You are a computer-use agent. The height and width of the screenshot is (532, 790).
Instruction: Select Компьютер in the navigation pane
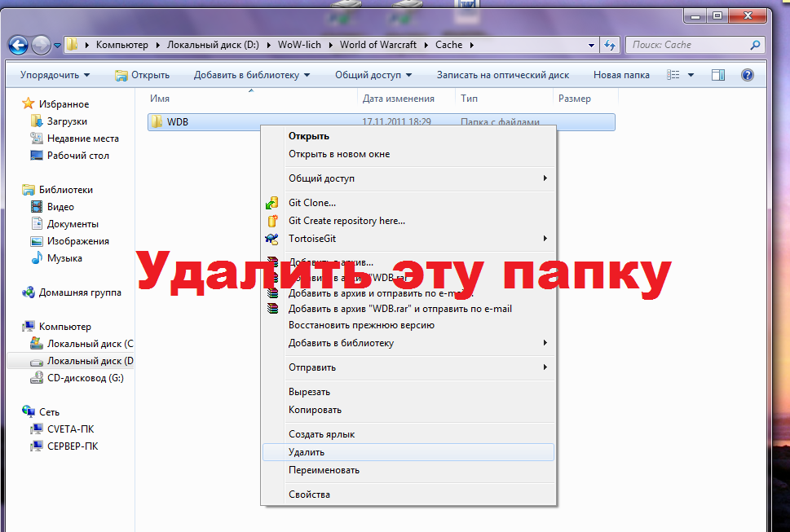(x=64, y=327)
